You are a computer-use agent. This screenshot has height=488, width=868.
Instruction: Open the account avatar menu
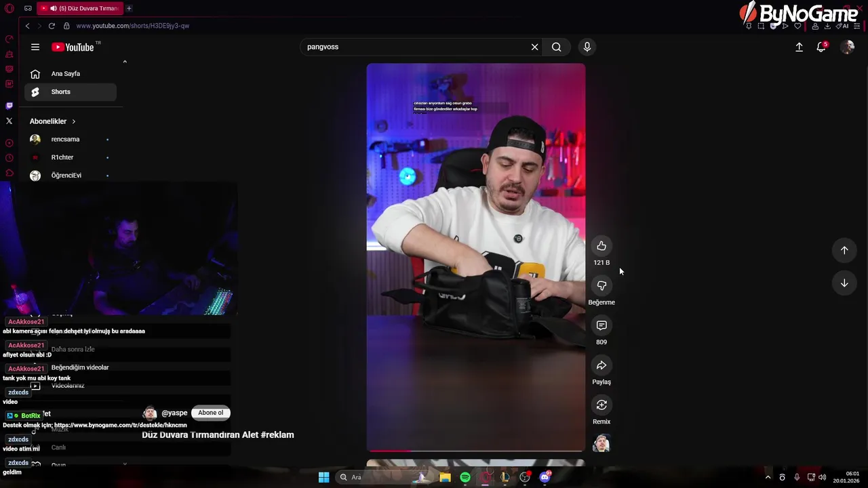click(847, 47)
